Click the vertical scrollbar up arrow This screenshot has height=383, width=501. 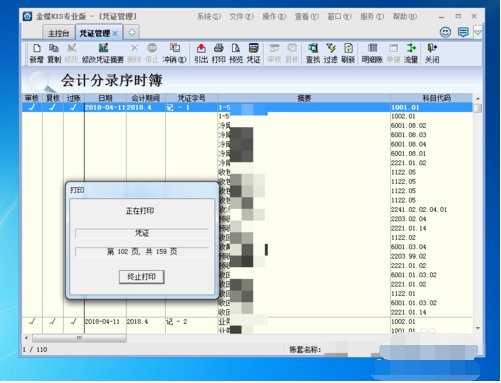tap(478, 99)
